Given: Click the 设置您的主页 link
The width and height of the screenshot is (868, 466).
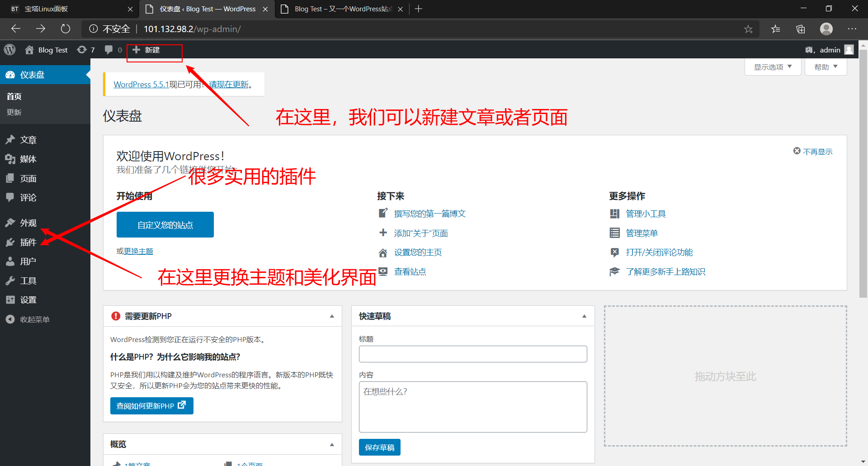Looking at the screenshot, I should 418,252.
